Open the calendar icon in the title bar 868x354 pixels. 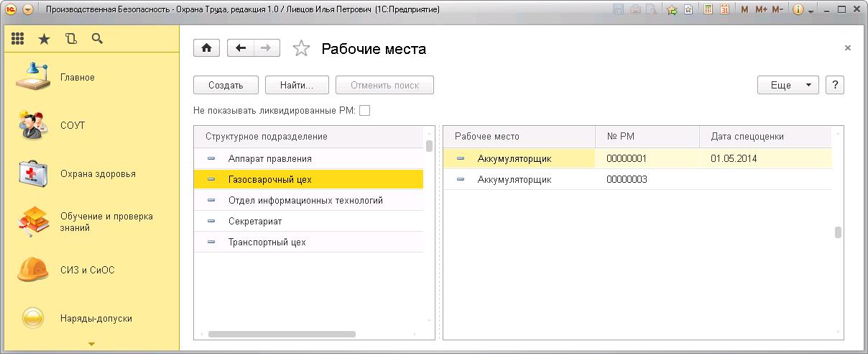click(x=724, y=10)
